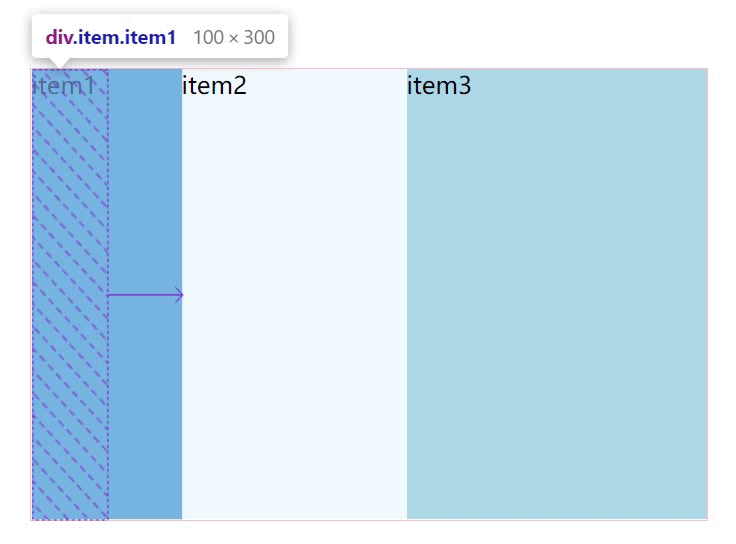Viewport: 736px width, 544px height.
Task: Click the "100" width value in tooltip
Action: pos(206,38)
